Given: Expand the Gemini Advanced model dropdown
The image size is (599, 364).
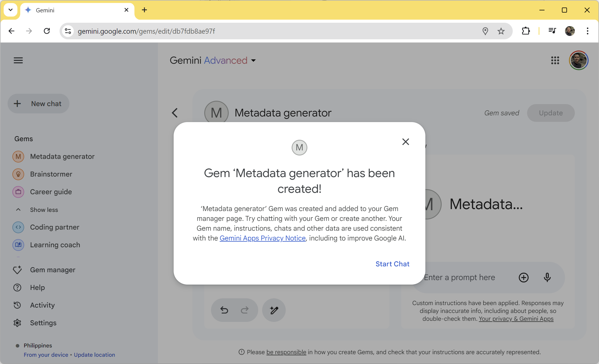Looking at the screenshot, I should [213, 60].
